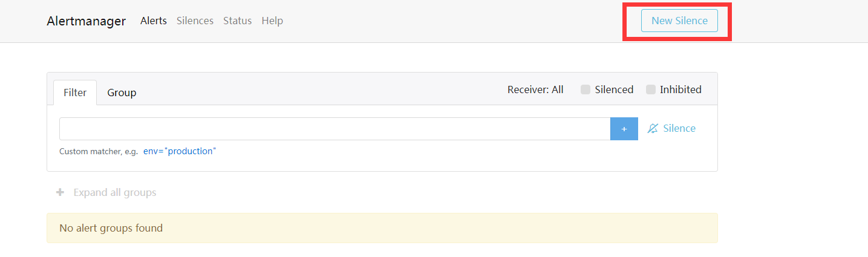Open the Help nav link

(272, 21)
